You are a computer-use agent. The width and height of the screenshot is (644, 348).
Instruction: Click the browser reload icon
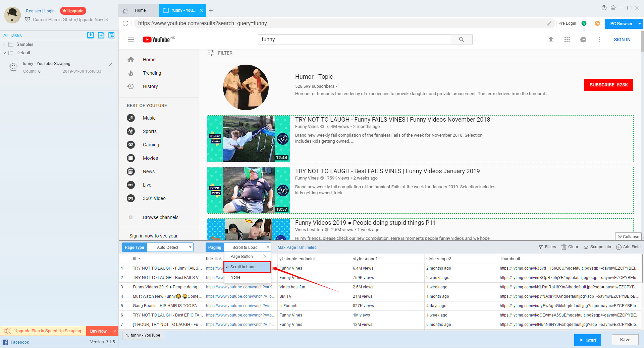125,23
